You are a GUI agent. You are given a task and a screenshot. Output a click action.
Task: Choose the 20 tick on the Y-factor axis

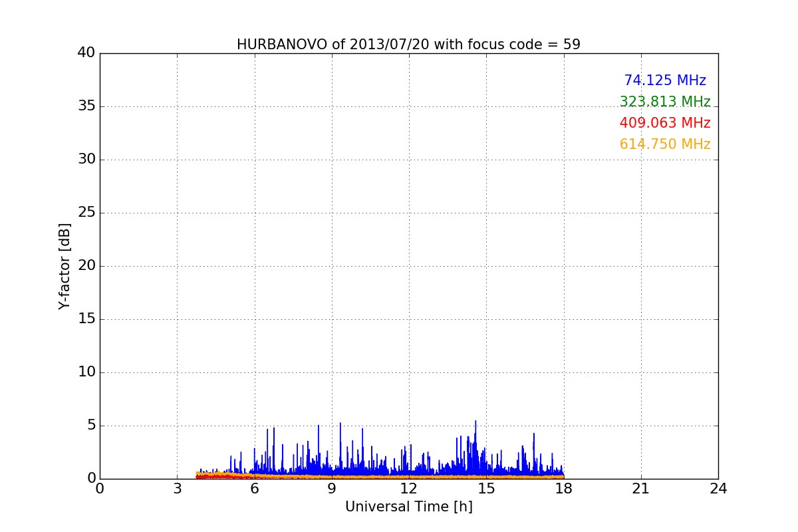point(86,266)
